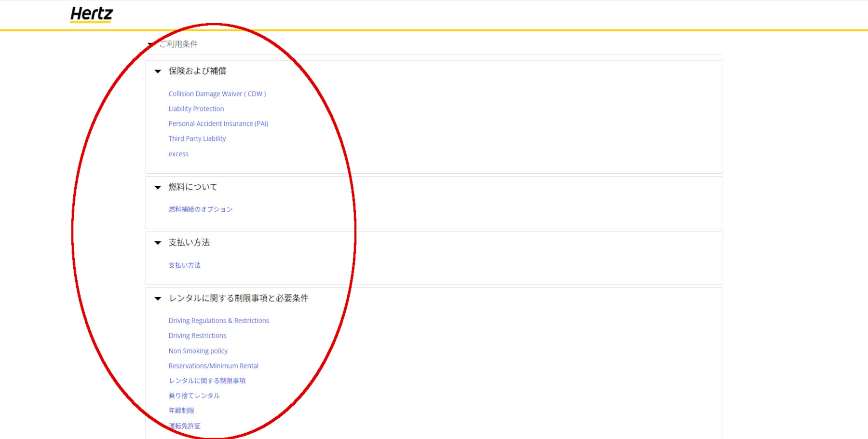868x439 pixels.
Task: Collapse the 保険および補償 section
Action: coord(158,71)
